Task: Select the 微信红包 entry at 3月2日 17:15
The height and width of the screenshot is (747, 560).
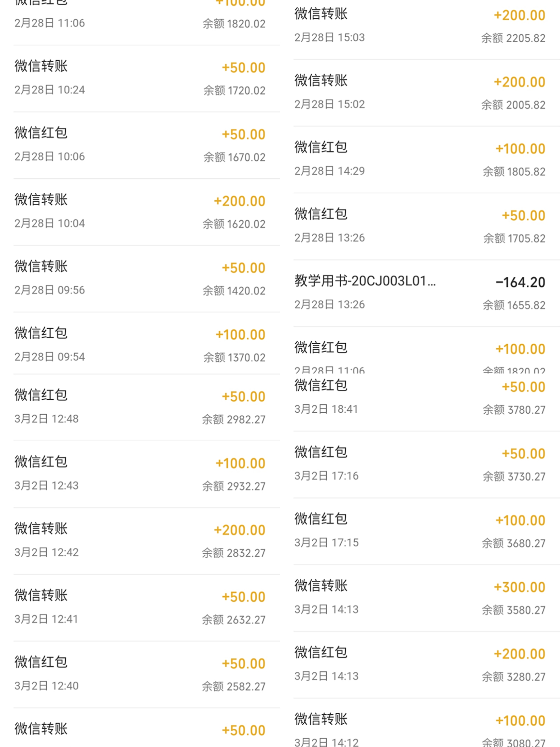Action: click(x=427, y=531)
